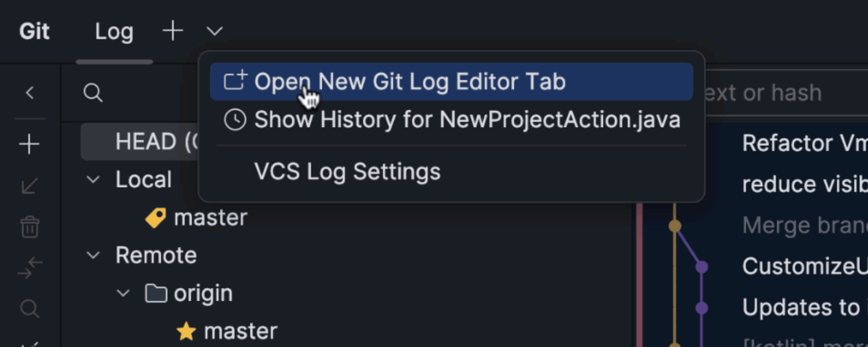Image resolution: width=868 pixels, height=347 pixels.
Task: Click the branch search magnifier icon
Action: pyautogui.click(x=93, y=93)
